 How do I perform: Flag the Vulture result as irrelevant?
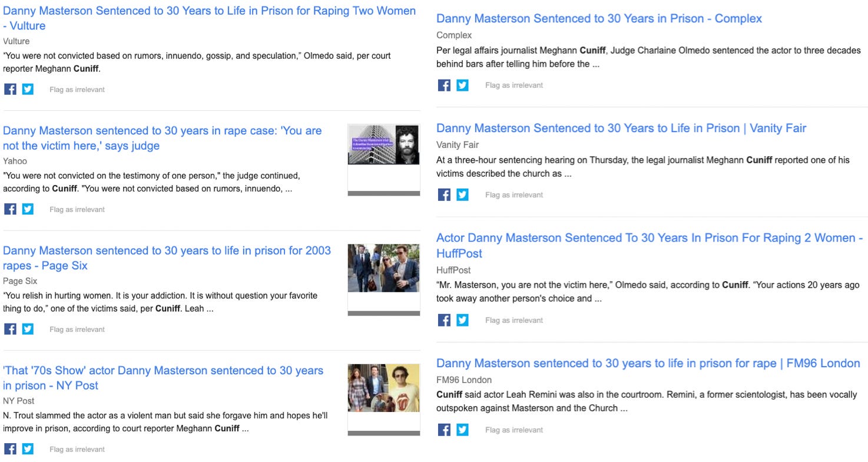tap(77, 90)
